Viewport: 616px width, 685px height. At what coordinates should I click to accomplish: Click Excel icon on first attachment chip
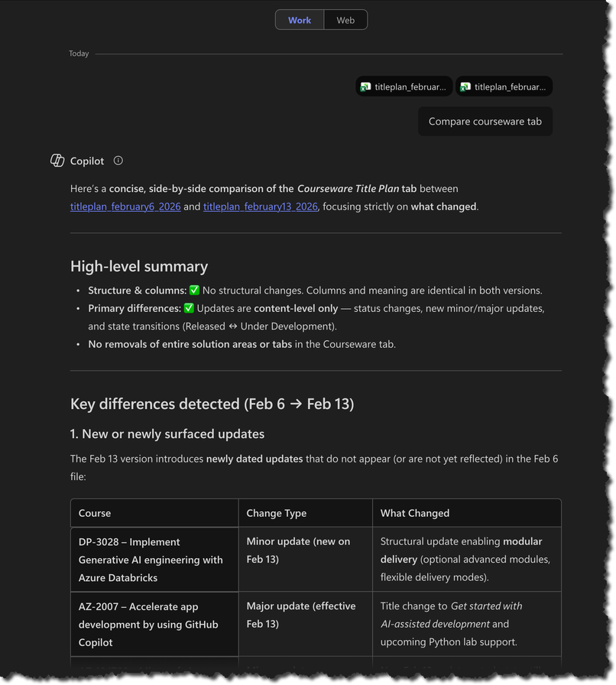coord(365,87)
